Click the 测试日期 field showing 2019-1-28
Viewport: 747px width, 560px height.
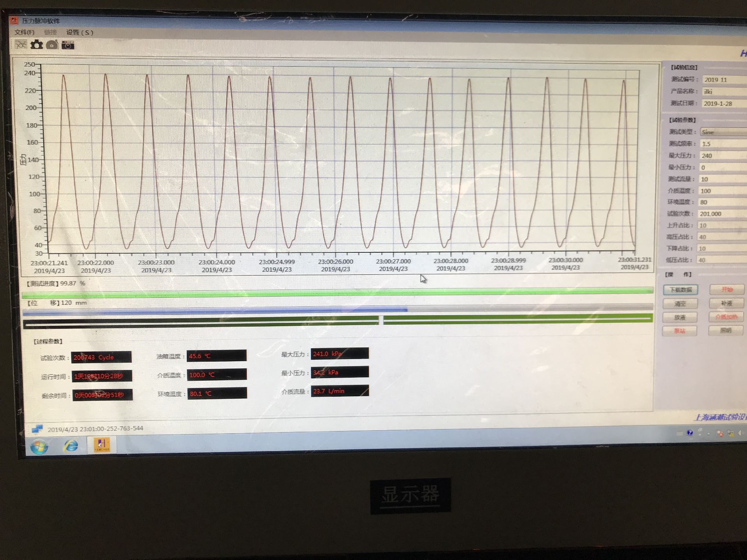tap(724, 104)
